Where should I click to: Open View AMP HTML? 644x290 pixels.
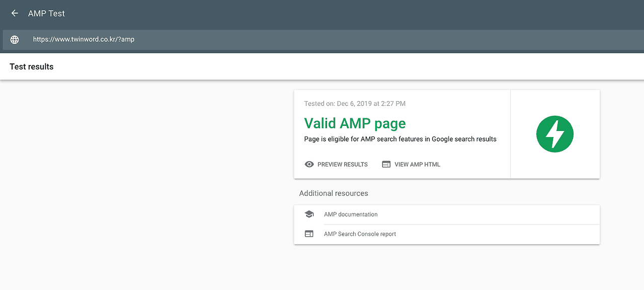coord(417,164)
